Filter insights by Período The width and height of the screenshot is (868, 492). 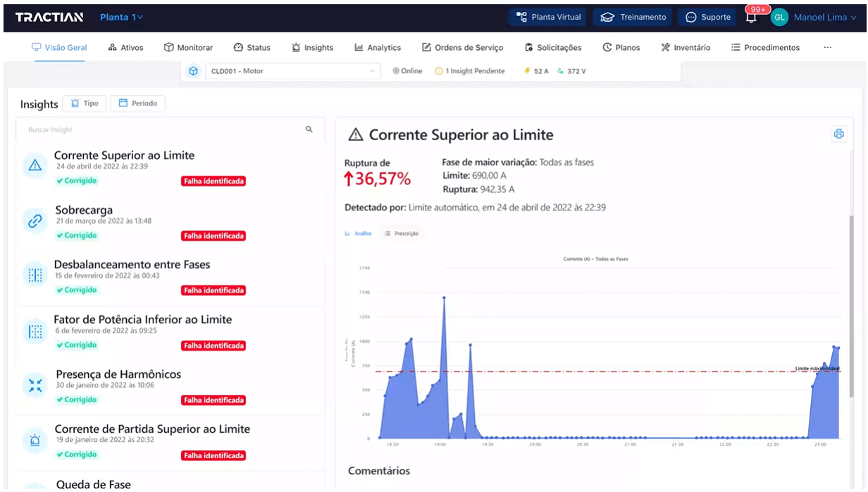point(137,103)
